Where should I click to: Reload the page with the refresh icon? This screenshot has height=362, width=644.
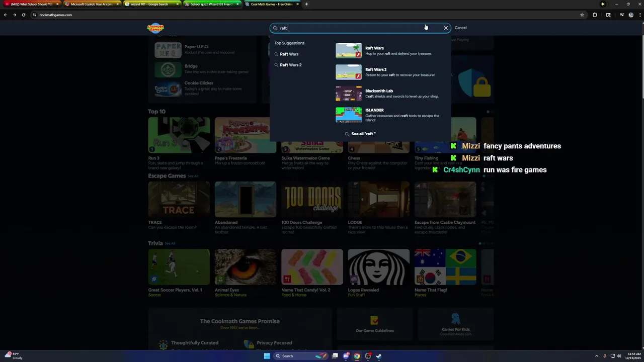tap(24, 15)
